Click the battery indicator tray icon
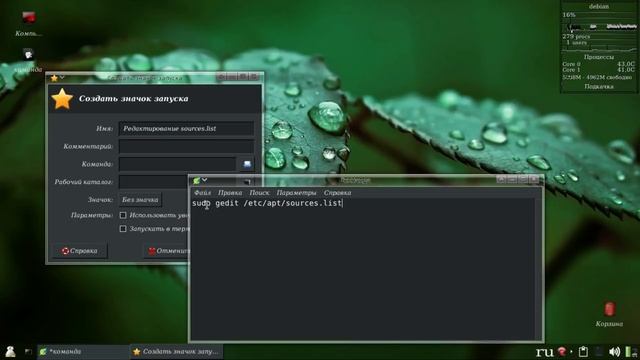 [629, 351]
